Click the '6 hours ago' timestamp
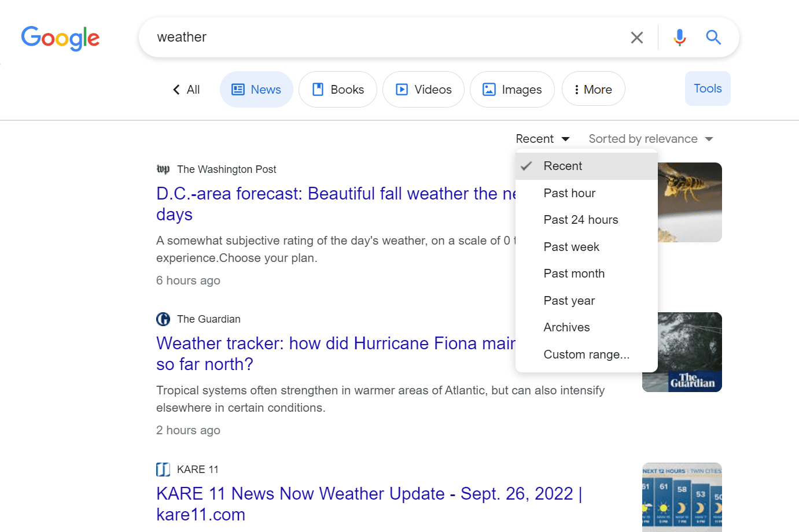 point(188,280)
